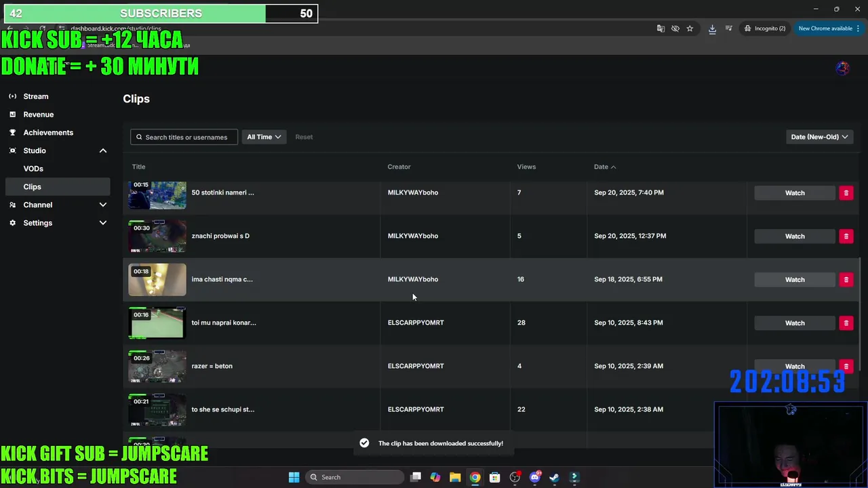
Task: Open Revenue via its sidebar icon
Action: [x=12, y=115]
